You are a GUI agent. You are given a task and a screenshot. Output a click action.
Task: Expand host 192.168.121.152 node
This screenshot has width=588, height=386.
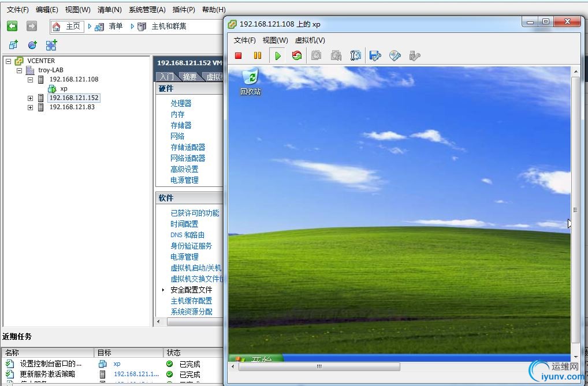(31, 98)
